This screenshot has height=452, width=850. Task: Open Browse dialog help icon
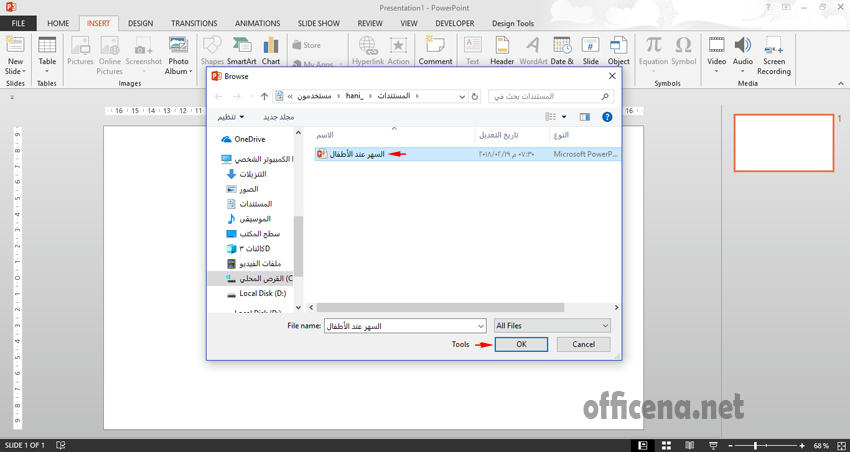coord(607,117)
